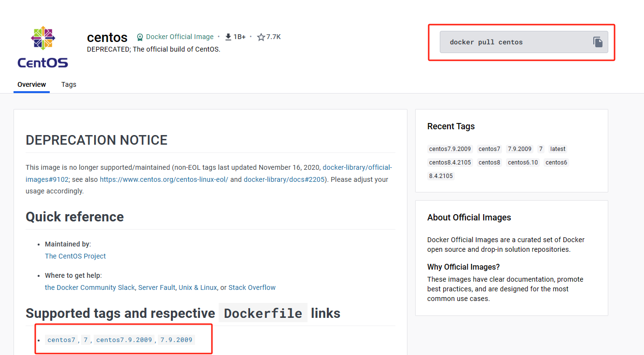Screen dimensions: 644x355
Task: Click the 7 Dockerfile tag link in supported tags
Action: (x=85, y=340)
